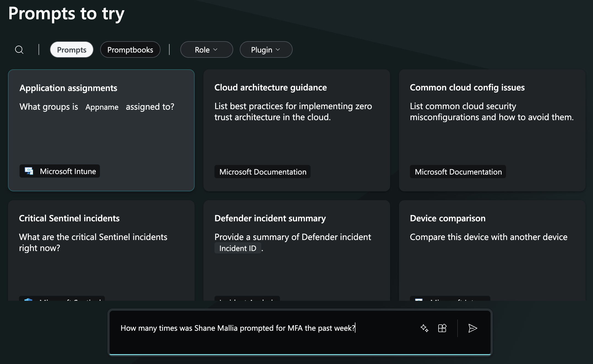
Task: Click the search magnifier icon
Action: click(19, 50)
